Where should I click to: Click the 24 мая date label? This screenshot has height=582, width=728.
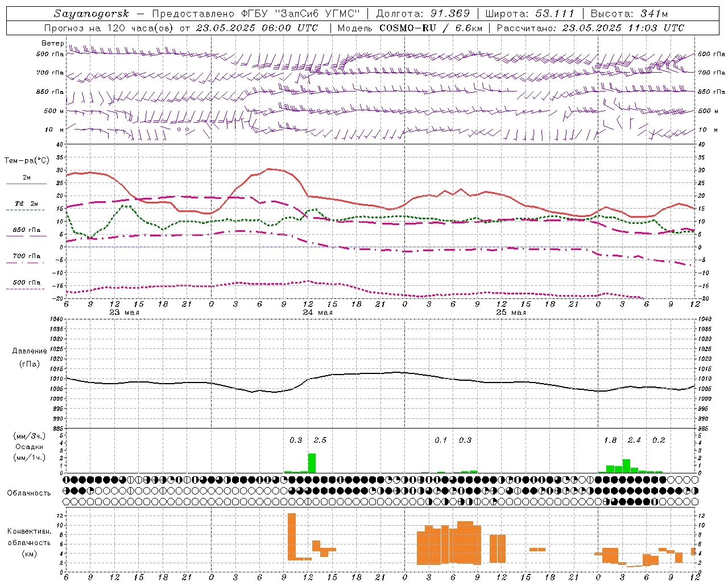pyautogui.click(x=317, y=313)
